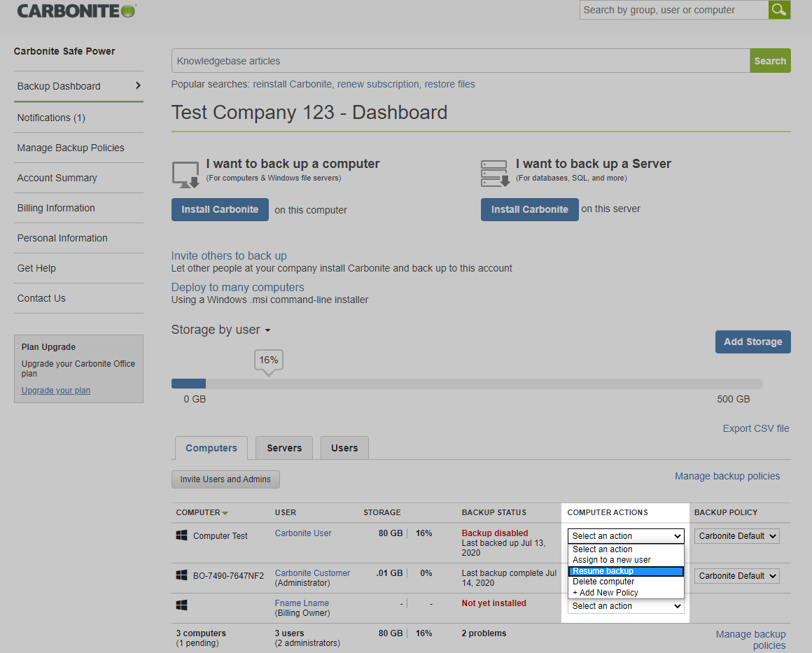Click the computer backup monitor icon

click(185, 174)
